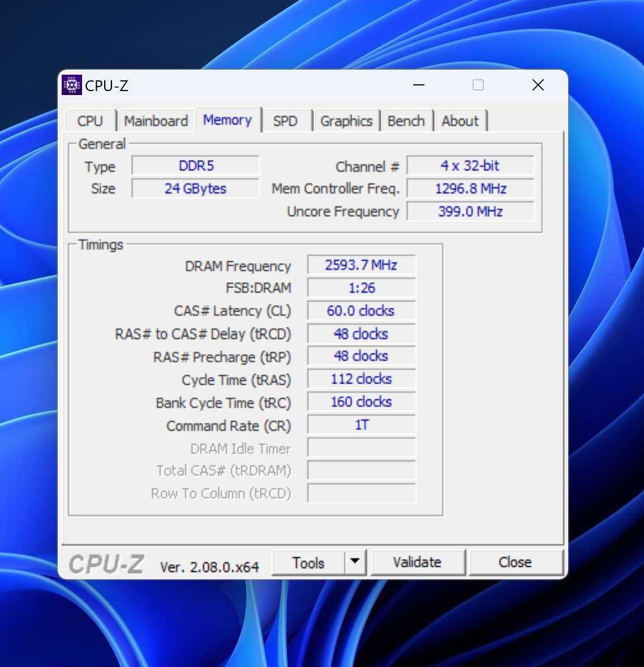The image size is (644, 667).
Task: Click the tRCD 48 clocks value
Action: pyautogui.click(x=362, y=334)
